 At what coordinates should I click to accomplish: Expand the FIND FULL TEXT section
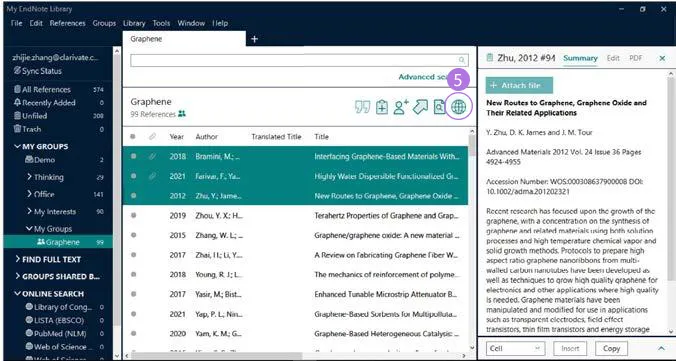pos(17,259)
